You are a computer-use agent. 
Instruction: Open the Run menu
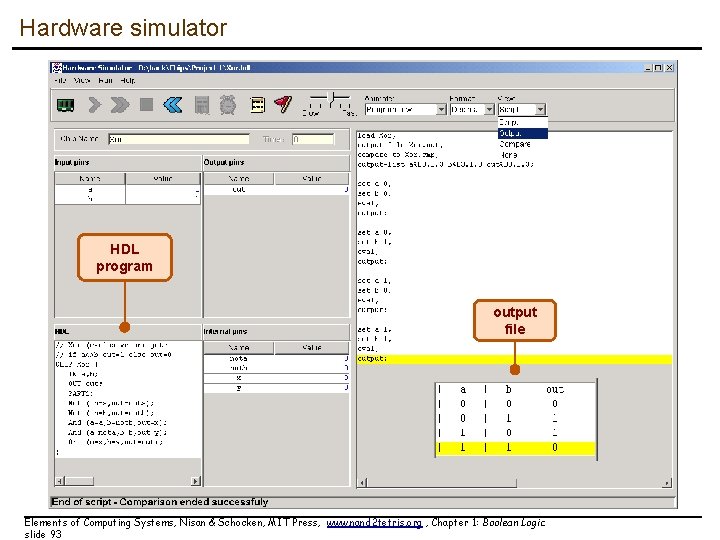coord(105,80)
